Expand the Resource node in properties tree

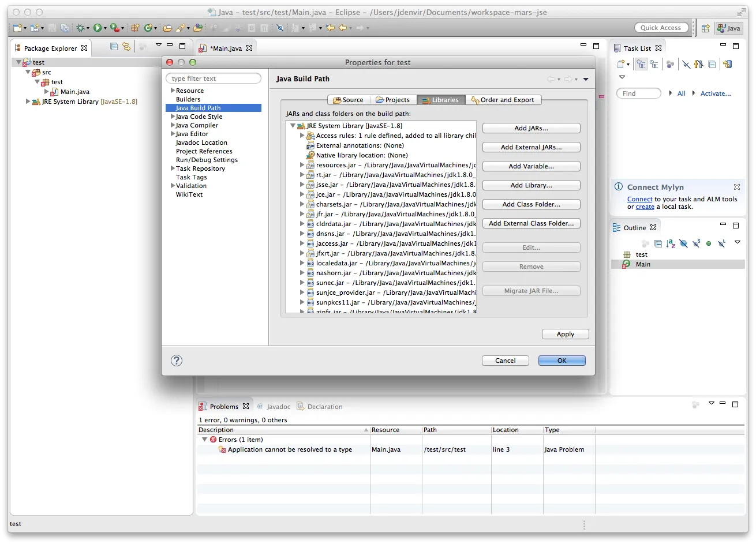coord(173,91)
